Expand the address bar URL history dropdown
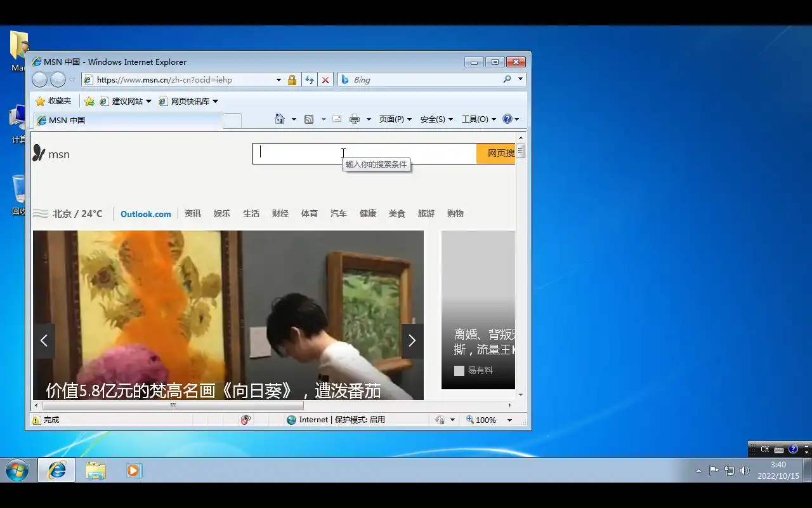 coord(278,80)
